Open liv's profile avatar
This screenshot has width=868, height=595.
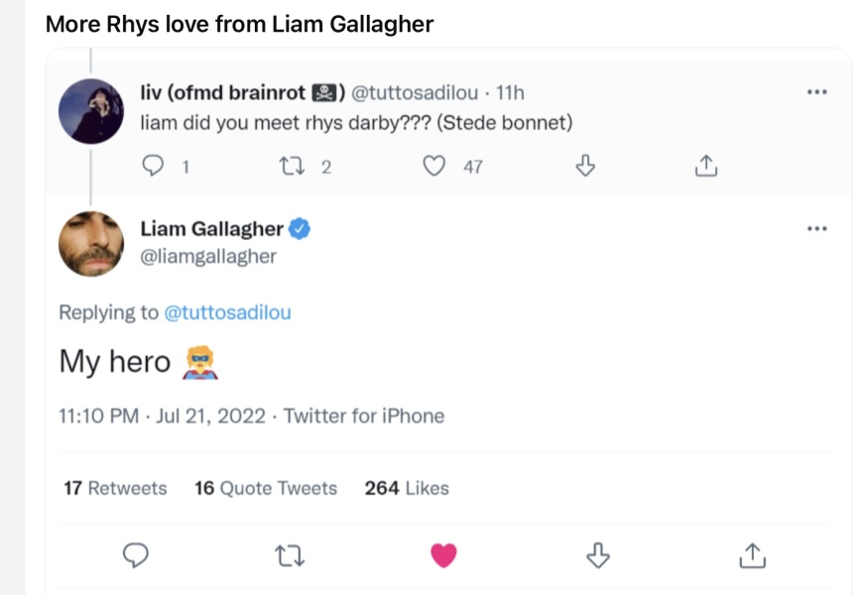coord(91,111)
